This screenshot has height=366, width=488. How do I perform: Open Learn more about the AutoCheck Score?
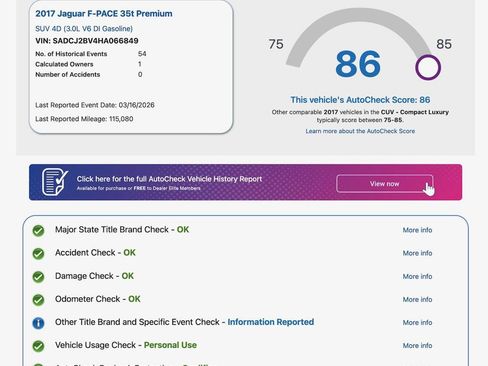[x=360, y=131]
